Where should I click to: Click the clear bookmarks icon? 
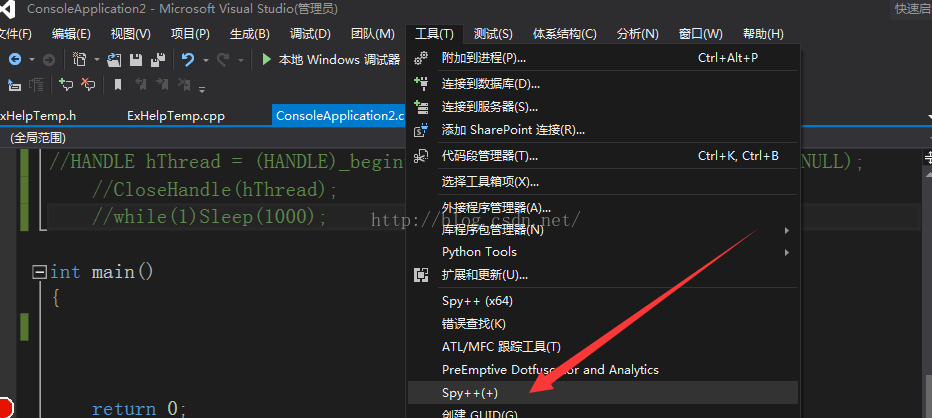[x=184, y=85]
